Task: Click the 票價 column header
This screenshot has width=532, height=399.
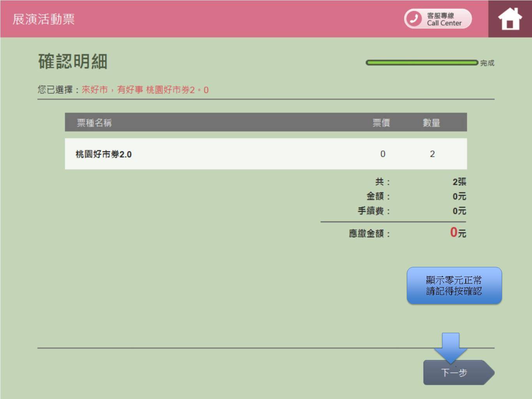Action: (x=381, y=123)
